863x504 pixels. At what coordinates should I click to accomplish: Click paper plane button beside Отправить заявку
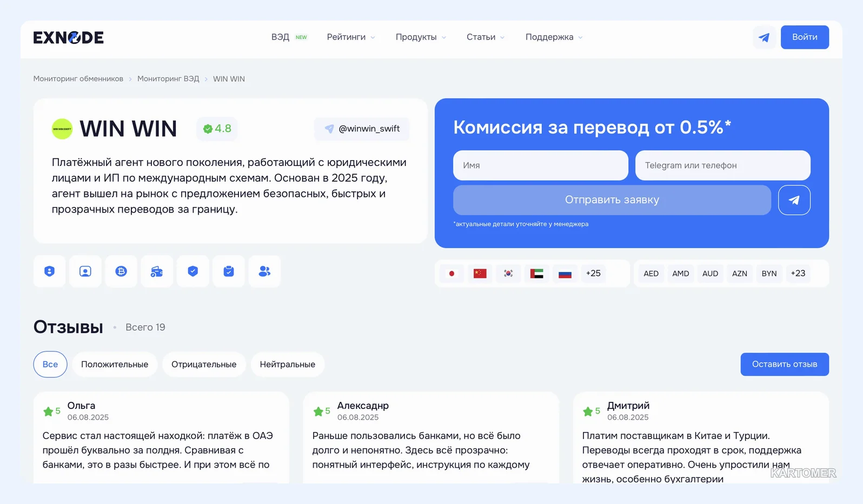click(x=794, y=200)
